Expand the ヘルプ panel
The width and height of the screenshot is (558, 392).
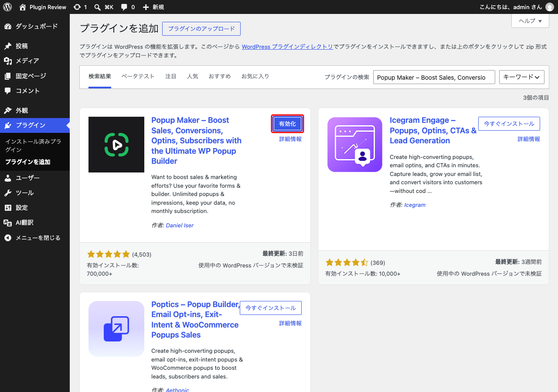pyautogui.click(x=530, y=21)
